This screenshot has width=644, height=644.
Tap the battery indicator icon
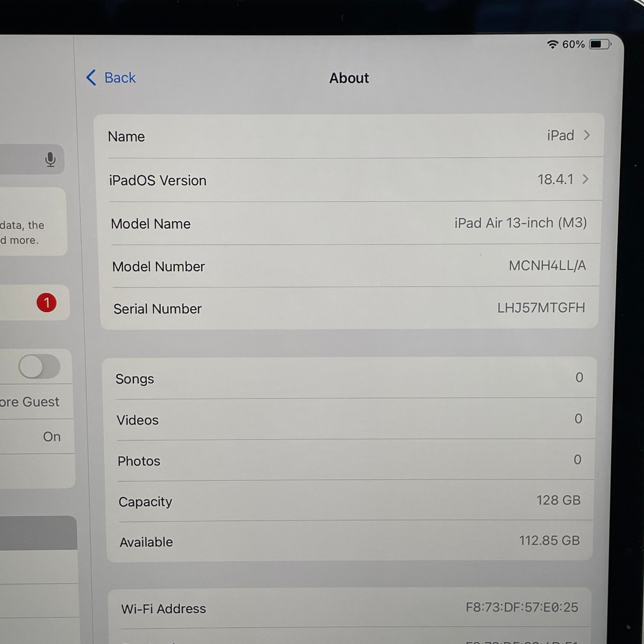coord(599,44)
